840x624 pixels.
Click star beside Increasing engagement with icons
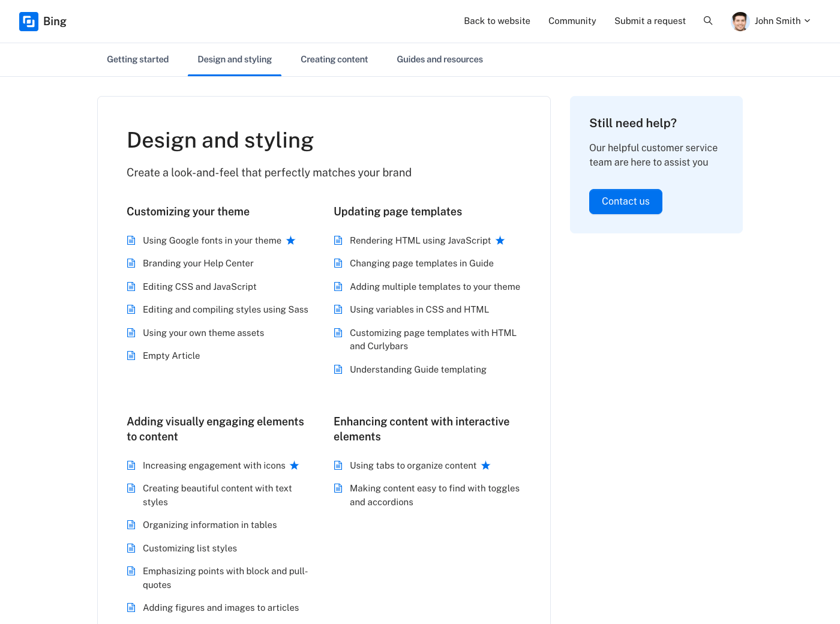point(295,466)
